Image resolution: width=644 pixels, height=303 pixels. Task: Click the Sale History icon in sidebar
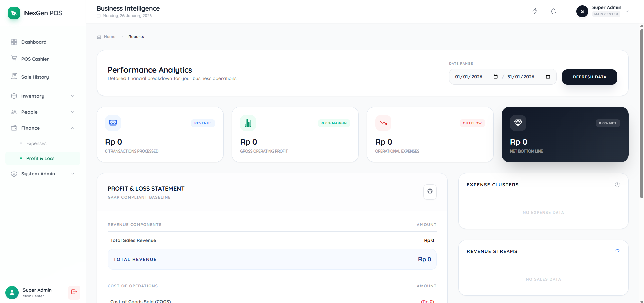pos(14,76)
